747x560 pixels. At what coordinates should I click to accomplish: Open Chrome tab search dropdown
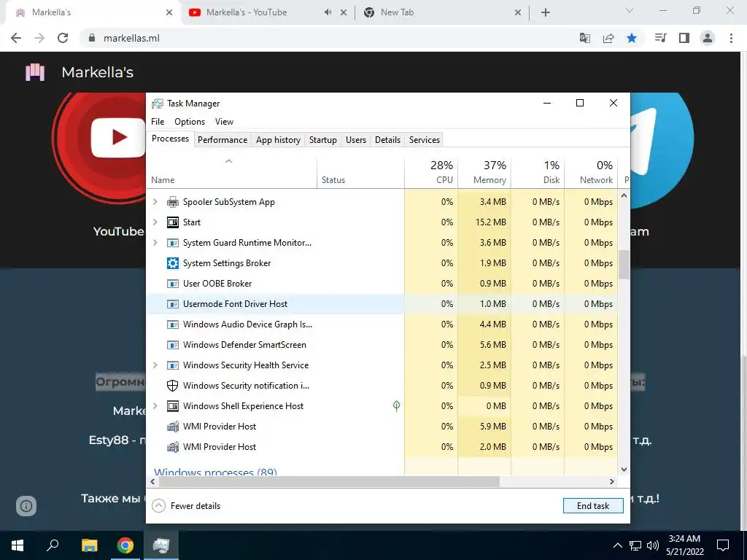630,11
